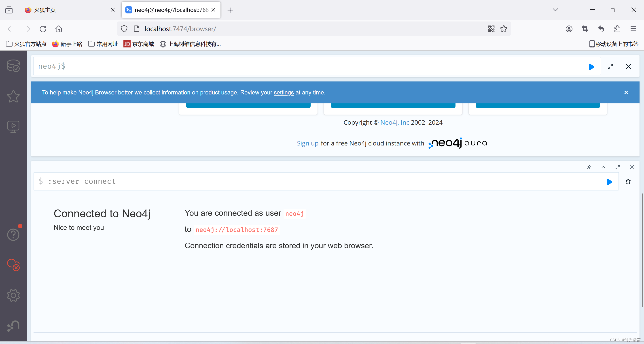
Task: Click the collapse chevron on server panel
Action: [603, 167]
